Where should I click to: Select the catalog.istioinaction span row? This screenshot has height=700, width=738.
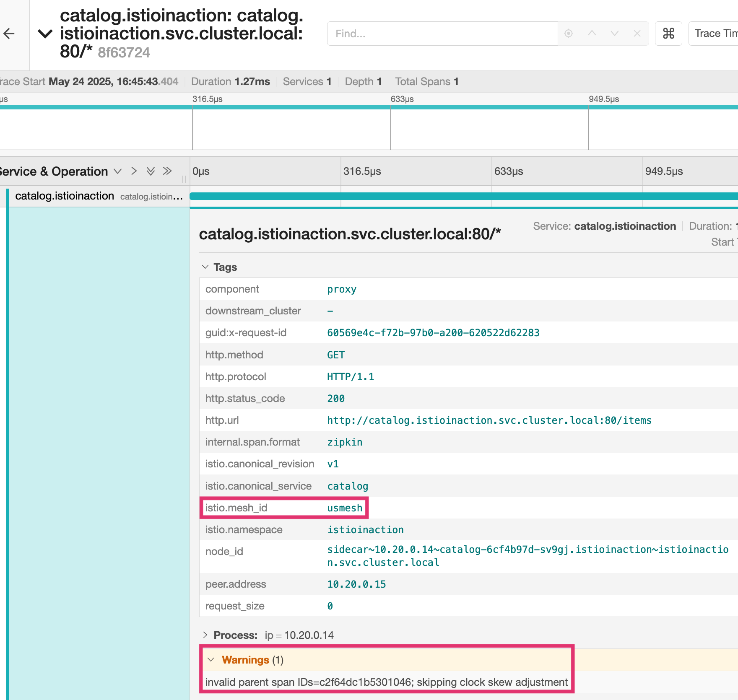pyautogui.click(x=95, y=196)
